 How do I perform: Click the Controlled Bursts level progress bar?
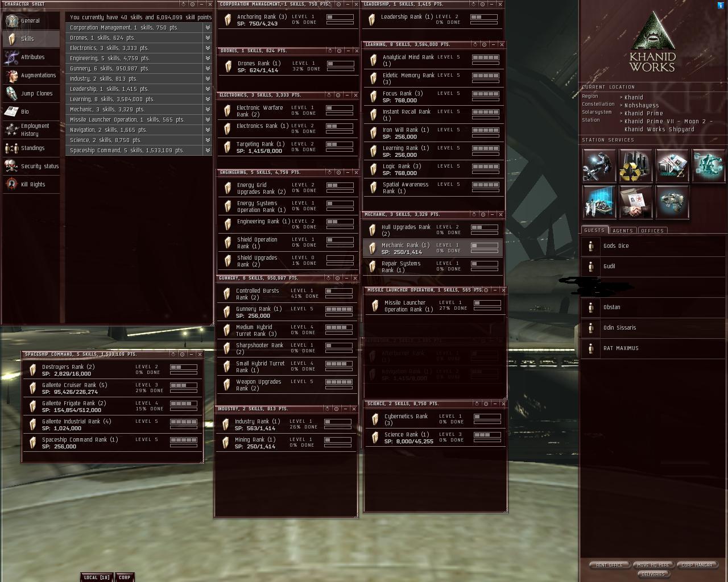[x=339, y=291]
